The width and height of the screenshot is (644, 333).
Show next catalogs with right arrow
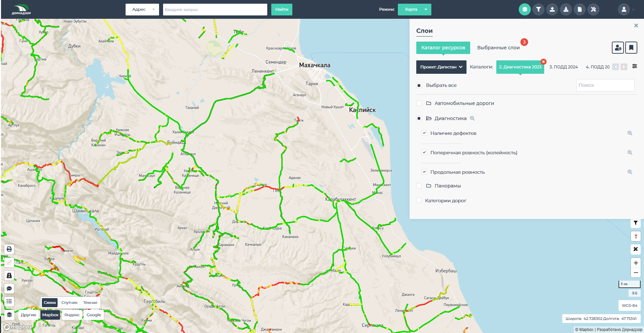[624, 67]
